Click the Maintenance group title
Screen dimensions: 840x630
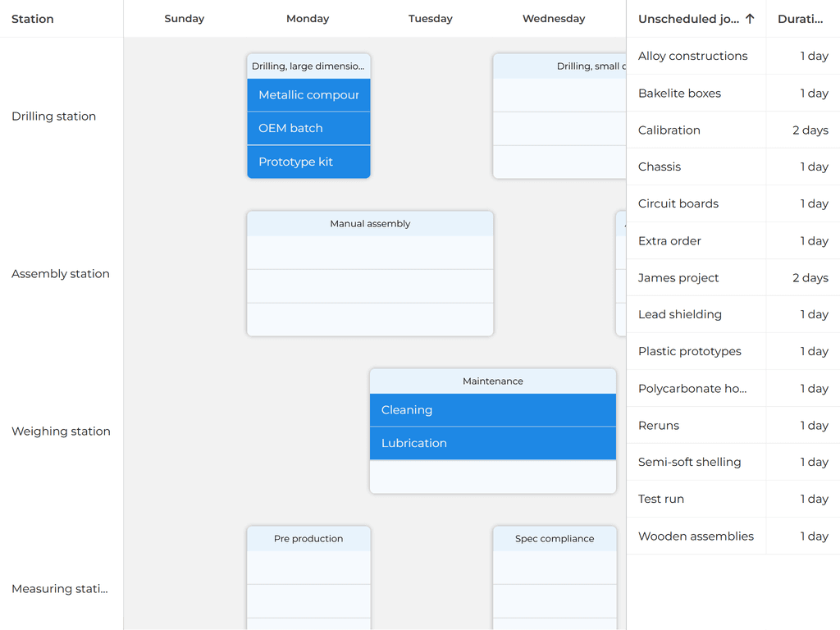click(x=492, y=381)
